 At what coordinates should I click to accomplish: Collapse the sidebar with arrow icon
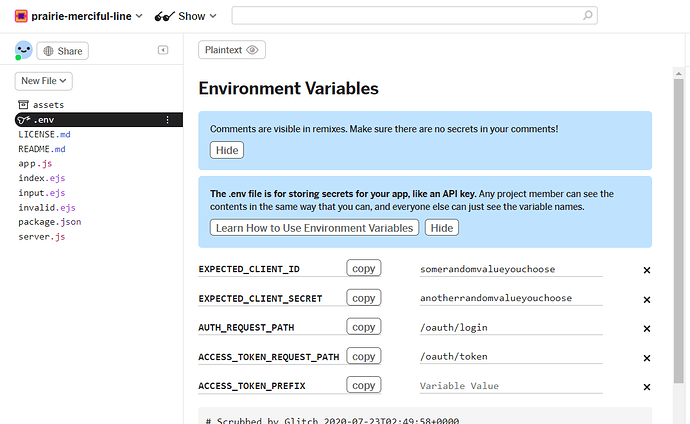coord(163,50)
